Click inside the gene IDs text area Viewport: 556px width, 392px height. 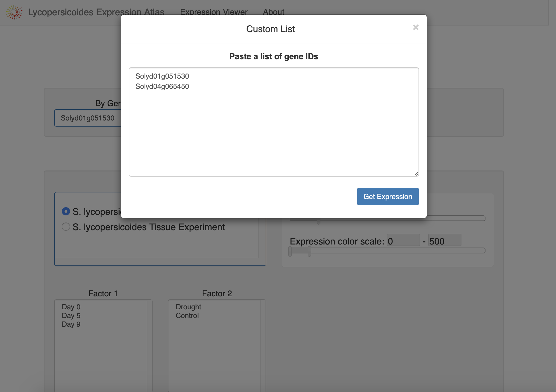[274, 122]
